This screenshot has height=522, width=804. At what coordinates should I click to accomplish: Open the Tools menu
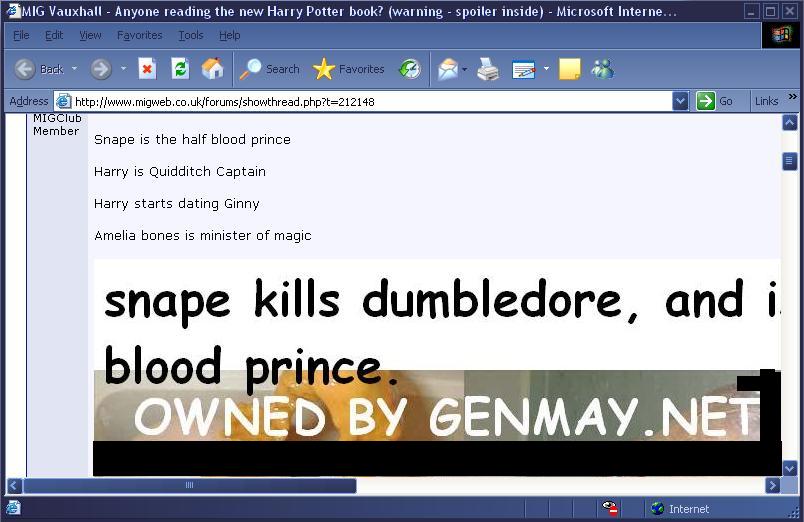pyautogui.click(x=191, y=35)
